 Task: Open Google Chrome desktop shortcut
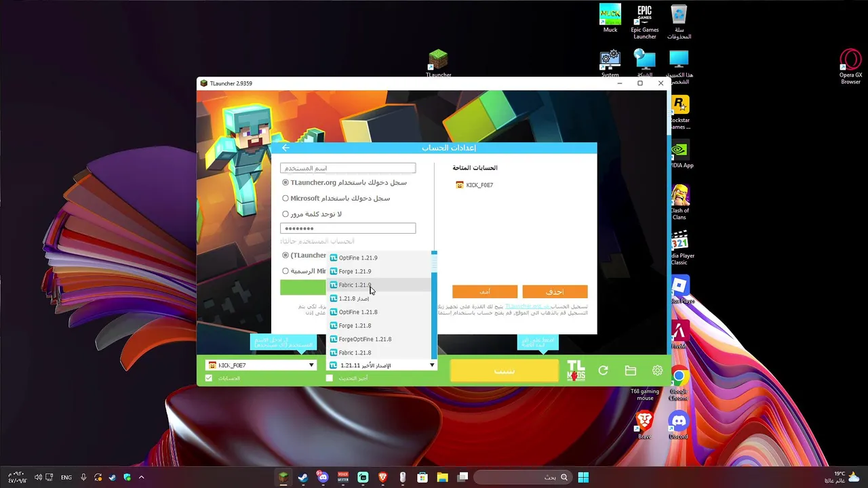click(679, 383)
